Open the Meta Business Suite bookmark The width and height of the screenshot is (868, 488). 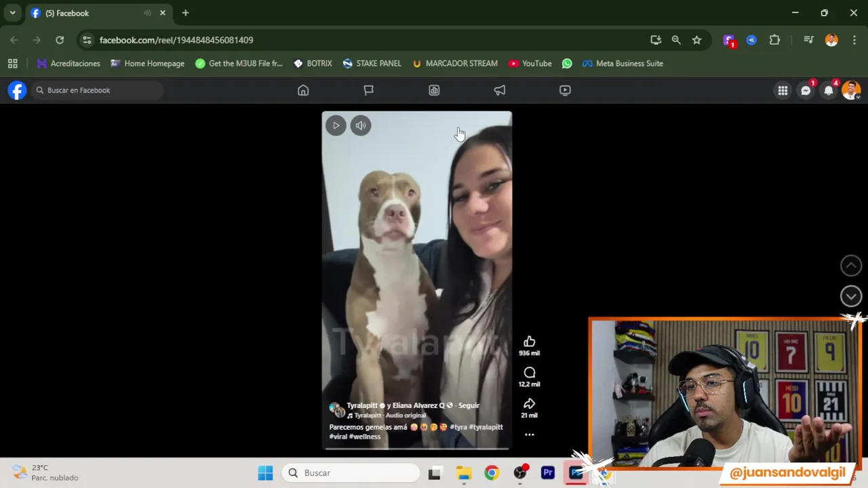[623, 63]
